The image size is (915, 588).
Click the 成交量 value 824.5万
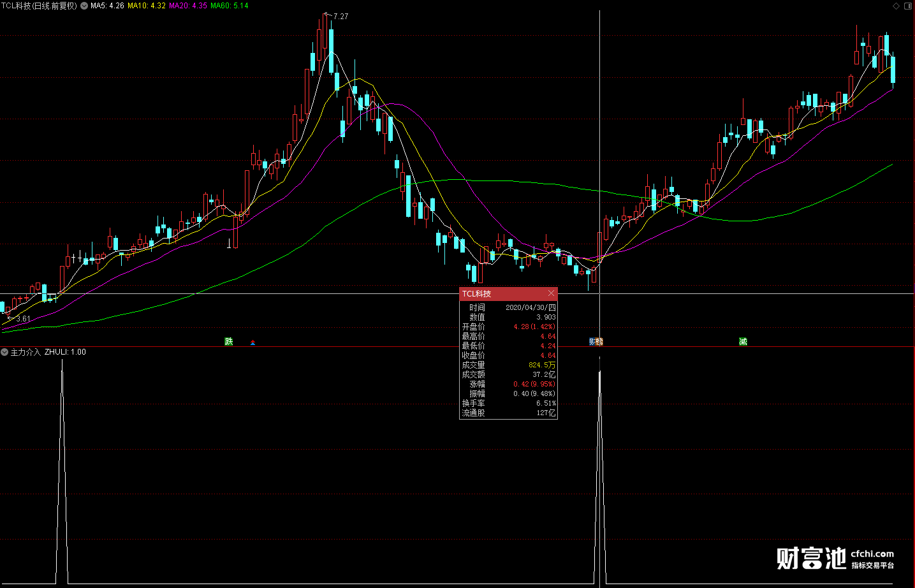(x=542, y=365)
